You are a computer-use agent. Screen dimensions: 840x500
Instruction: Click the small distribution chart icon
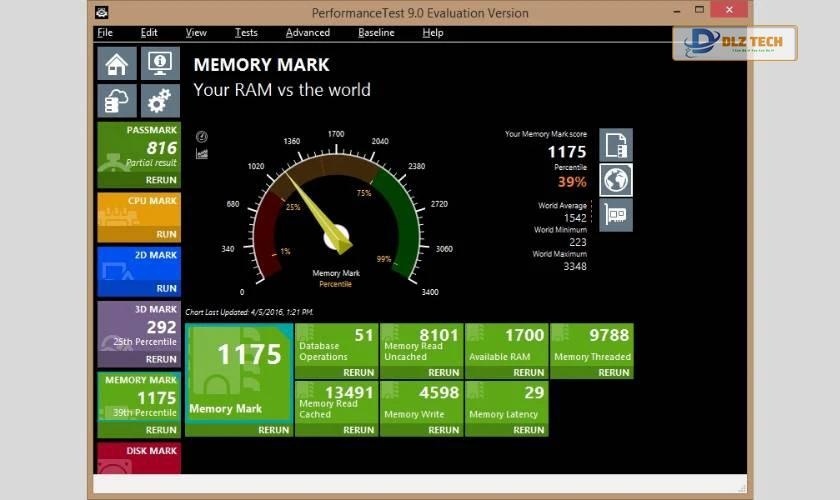click(x=202, y=153)
